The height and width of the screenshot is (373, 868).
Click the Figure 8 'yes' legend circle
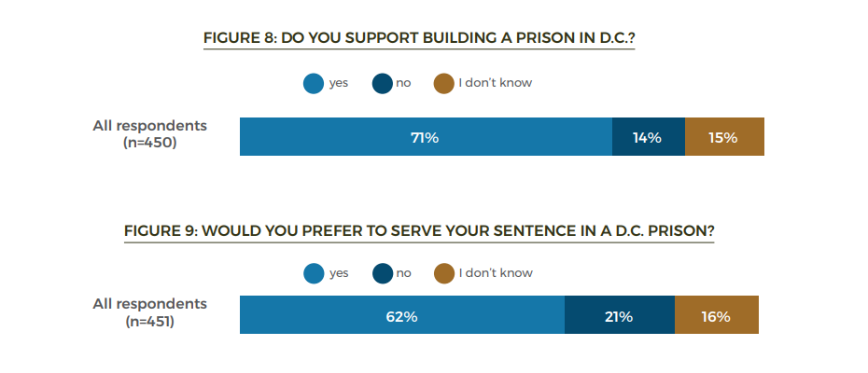point(314,84)
